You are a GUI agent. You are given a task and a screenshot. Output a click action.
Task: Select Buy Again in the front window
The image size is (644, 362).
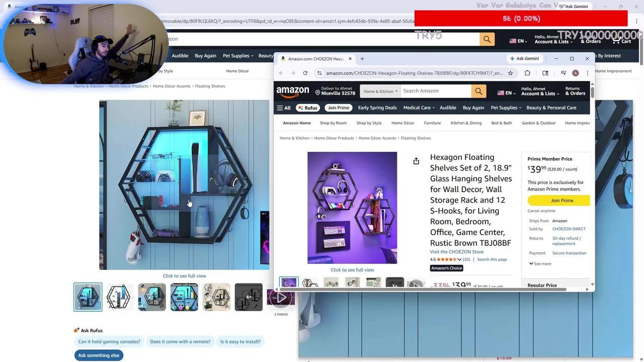[x=473, y=108]
